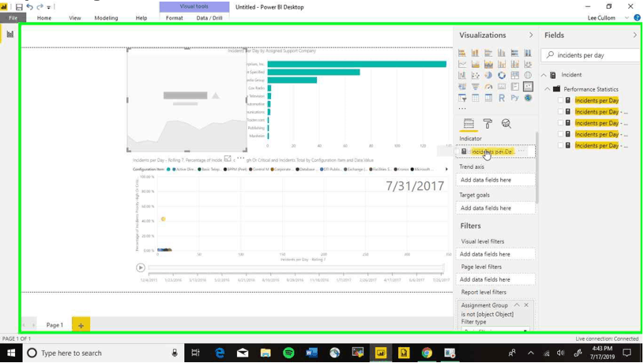
Task: Show more legend items with right arrow
Action: click(x=446, y=169)
